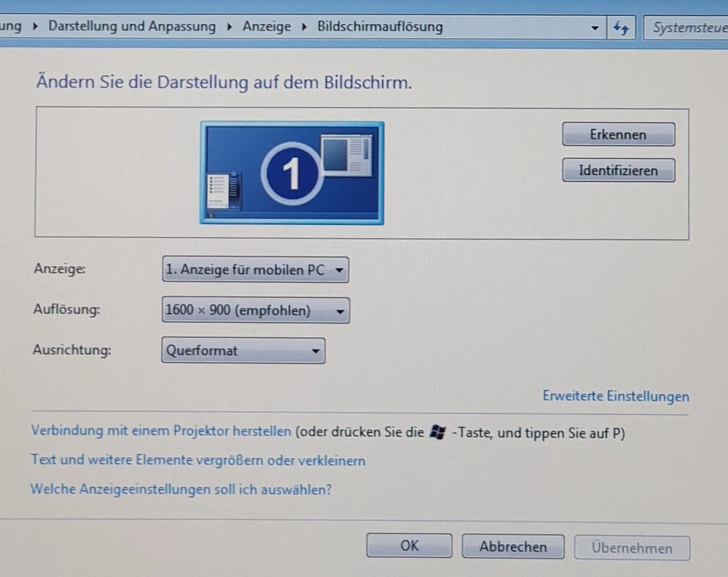Click Verbindung mit einem Projektor herstellen
The image size is (728, 577).
[x=162, y=430]
